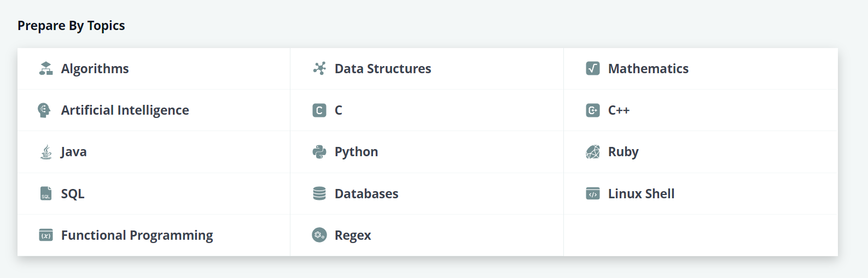Click the Linux Shell terminal icon
Viewport: 868px width, 278px height.
click(593, 193)
